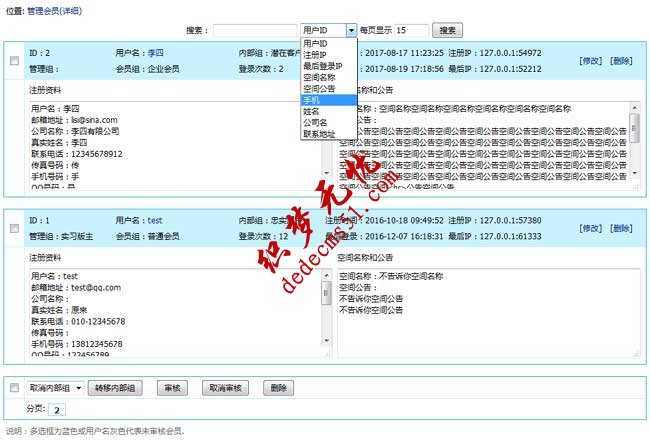Click last IP 127.0.0.1:52212
The height and width of the screenshot is (442, 650).
(511, 69)
